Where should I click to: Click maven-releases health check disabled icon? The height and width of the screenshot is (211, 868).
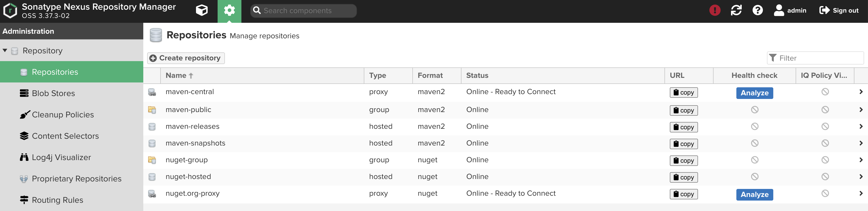754,127
